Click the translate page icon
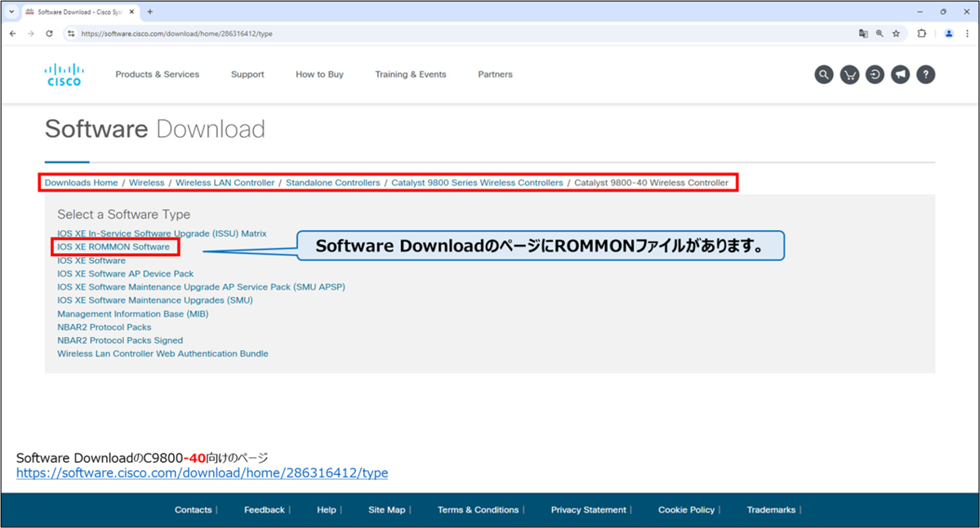Image resolution: width=980 pixels, height=528 pixels. point(863,33)
